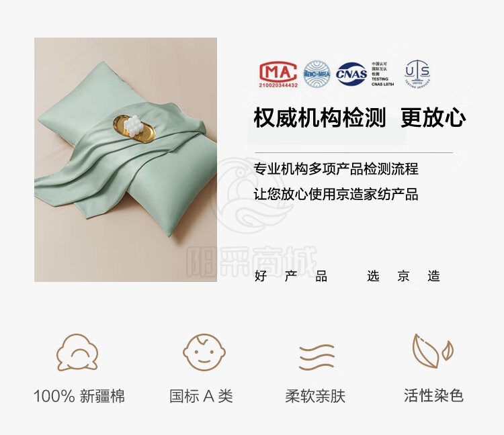Click the 活性染色 label
The width and height of the screenshot is (504, 435).
coord(433,395)
